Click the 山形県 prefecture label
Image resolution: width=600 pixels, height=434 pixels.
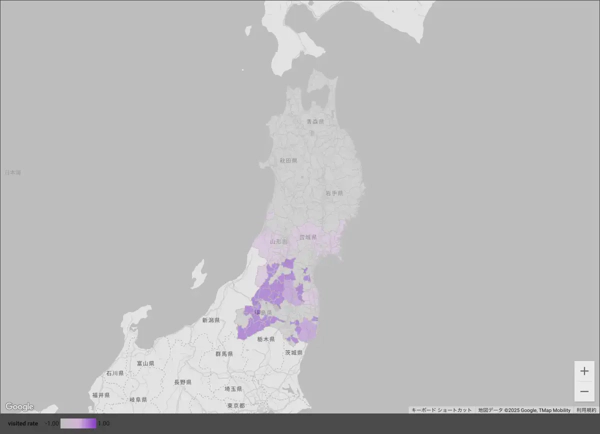[279, 241]
